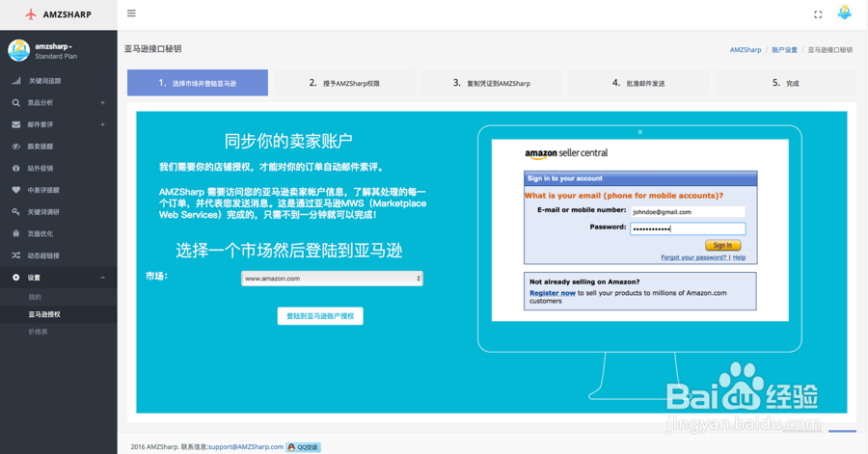Select step 3 复制凭证到AMZSharp tab
Image resolution: width=868 pixels, height=454 pixels.
(x=492, y=83)
